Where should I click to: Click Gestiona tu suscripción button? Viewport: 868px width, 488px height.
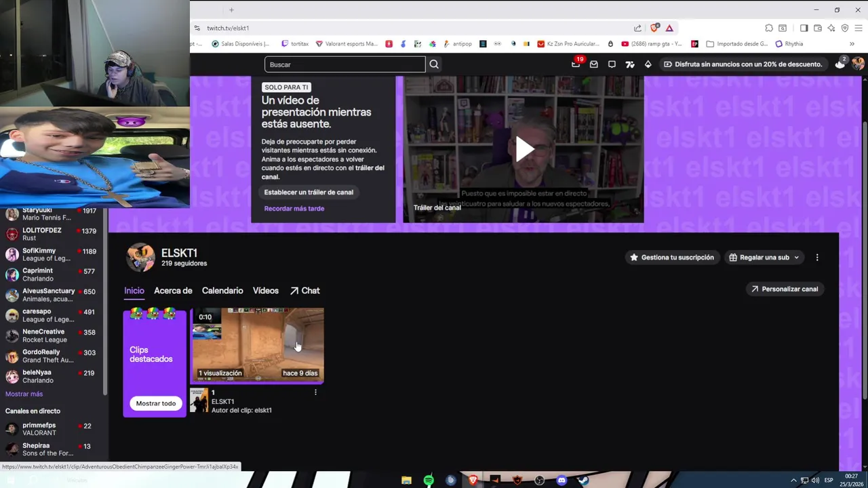672,258
